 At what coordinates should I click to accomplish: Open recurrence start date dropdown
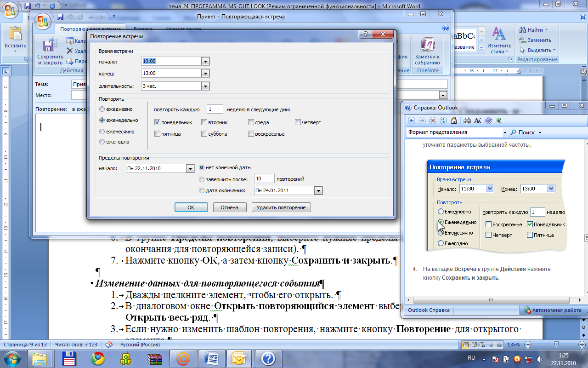[x=190, y=168]
